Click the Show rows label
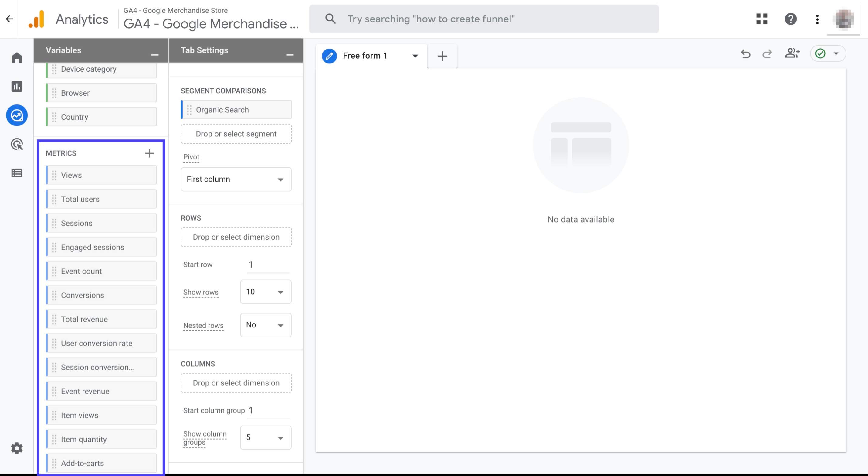Image resolution: width=868 pixels, height=476 pixels. [x=201, y=292]
